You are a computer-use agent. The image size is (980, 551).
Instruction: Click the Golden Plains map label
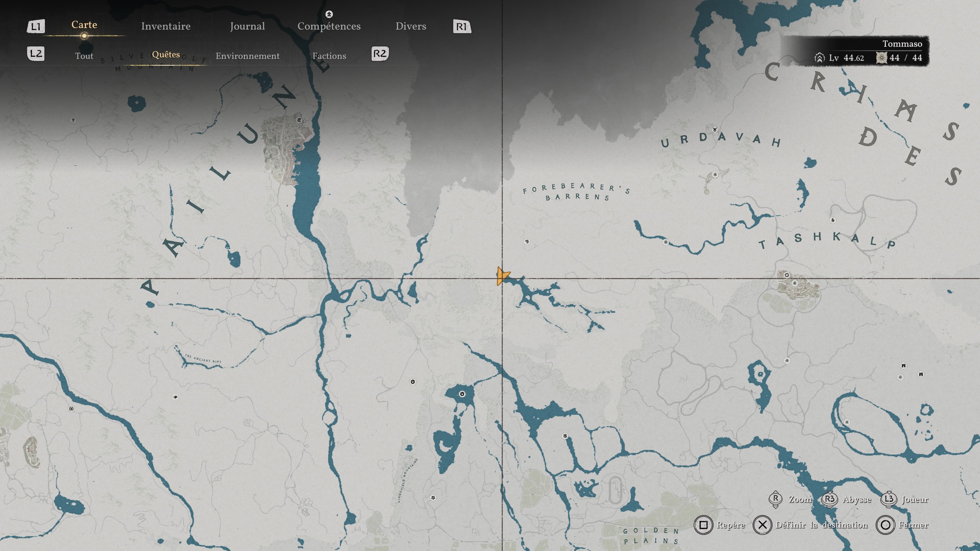coord(651,536)
